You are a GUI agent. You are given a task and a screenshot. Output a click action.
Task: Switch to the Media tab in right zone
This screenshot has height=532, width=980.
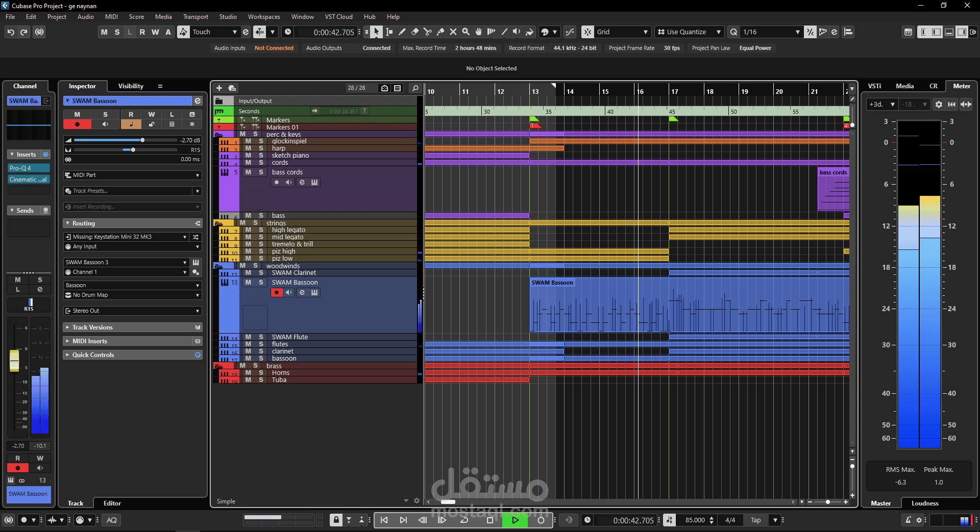click(904, 86)
